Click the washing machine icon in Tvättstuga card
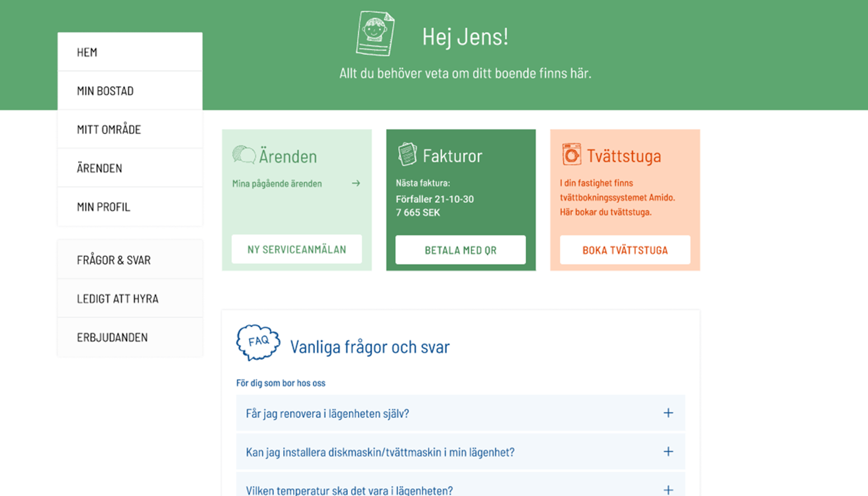The image size is (868, 496). 571,155
